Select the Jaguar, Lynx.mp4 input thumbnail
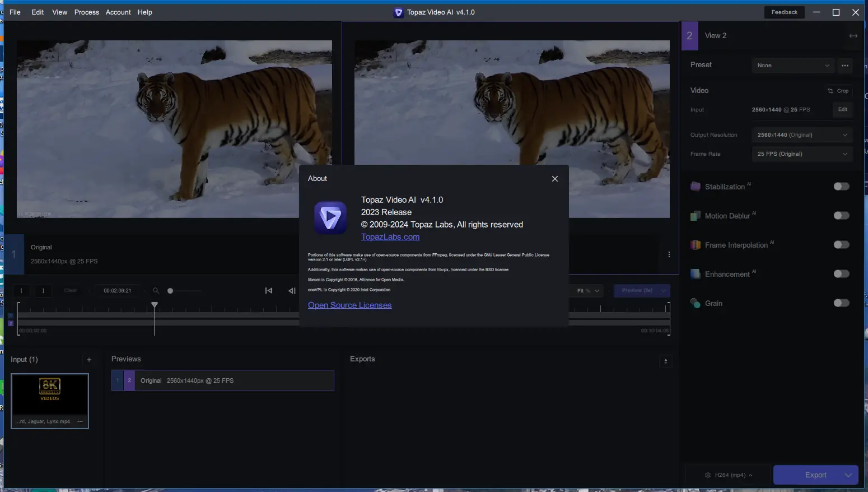Viewport: 868px width, 492px height. point(50,401)
